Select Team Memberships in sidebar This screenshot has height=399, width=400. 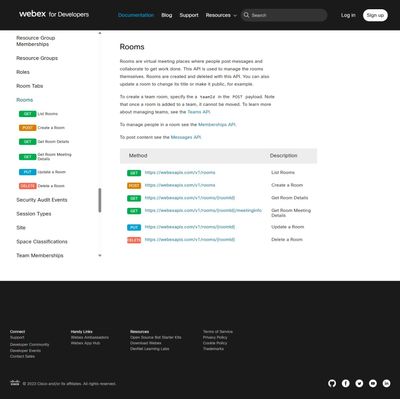40,256
